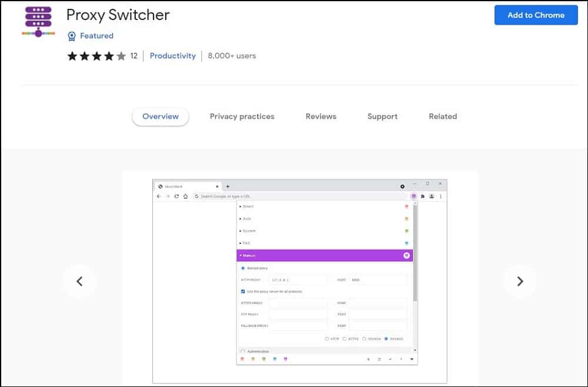Click the fallback proxy port field
This screenshot has height=387, width=588.
(x=377, y=326)
